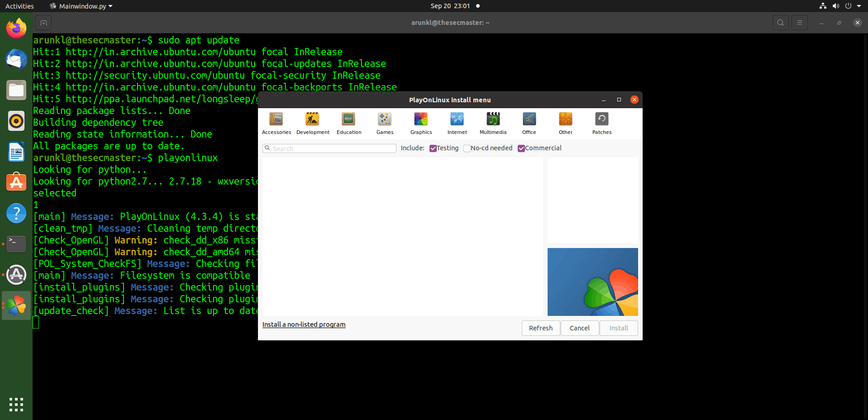The width and height of the screenshot is (868, 420).
Task: Select the Internet category icon
Action: point(457,124)
